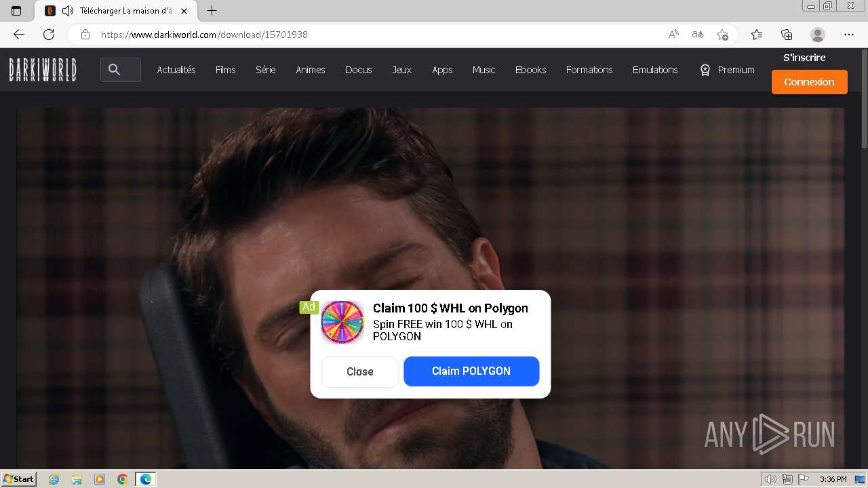Open the tray network icon
Viewport: 868px width, 488px height.
[x=787, y=479]
